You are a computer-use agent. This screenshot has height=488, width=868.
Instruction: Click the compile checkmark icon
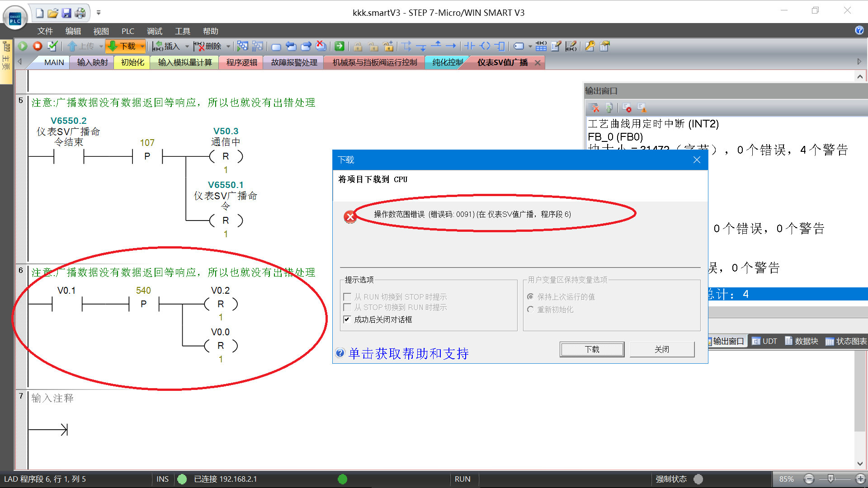(x=52, y=46)
